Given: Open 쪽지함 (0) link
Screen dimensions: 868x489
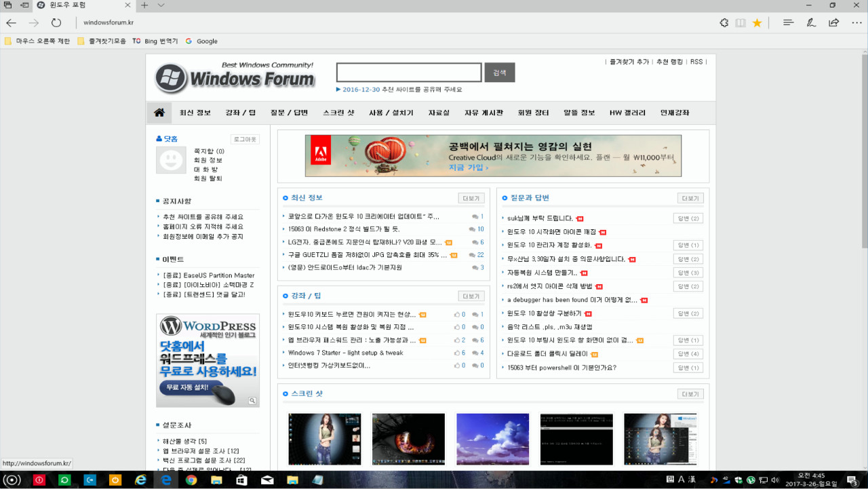Looking at the screenshot, I should (x=209, y=151).
